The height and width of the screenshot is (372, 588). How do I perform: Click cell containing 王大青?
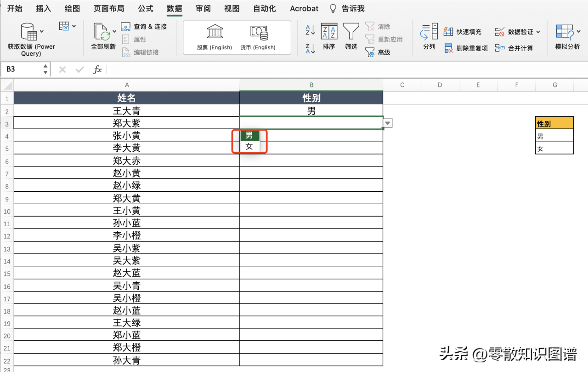coord(127,111)
